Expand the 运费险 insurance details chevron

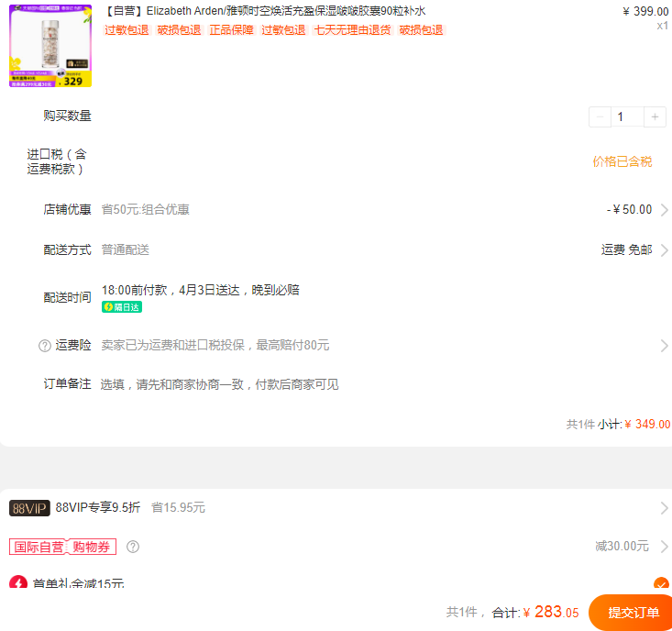[665, 346]
